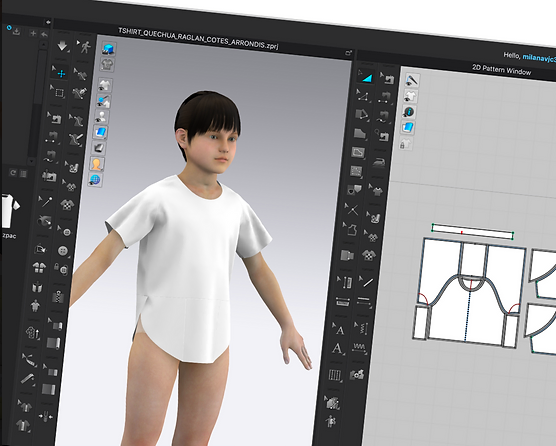Click the library scrollbar down arrow
The width and height of the screenshot is (556, 446).
pyautogui.click(x=31, y=161)
